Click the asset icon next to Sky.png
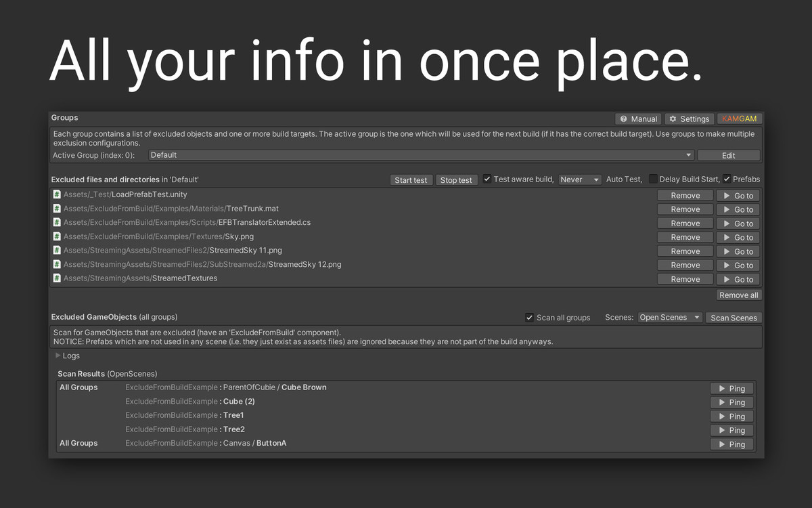The width and height of the screenshot is (812, 508). click(57, 236)
